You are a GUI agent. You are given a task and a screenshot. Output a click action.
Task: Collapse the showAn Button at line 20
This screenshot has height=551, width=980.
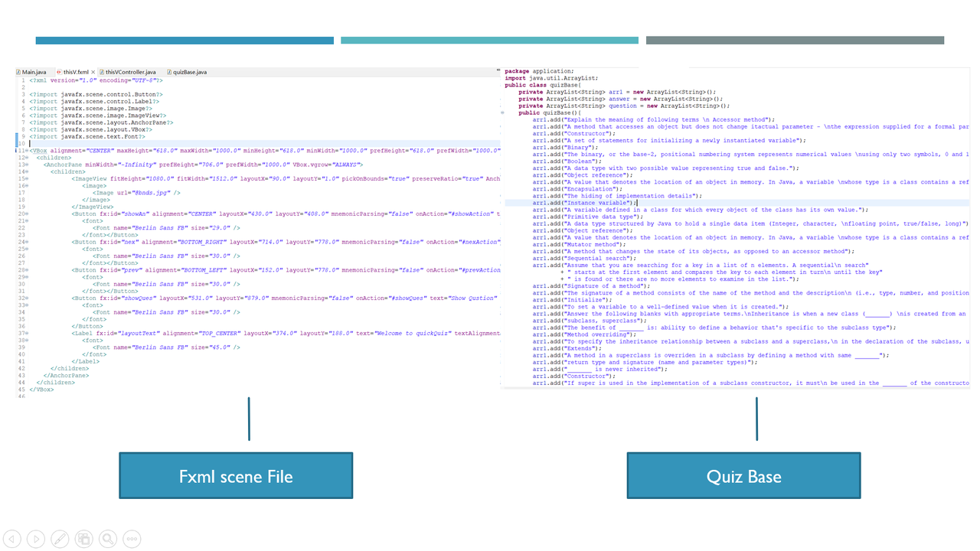click(28, 214)
